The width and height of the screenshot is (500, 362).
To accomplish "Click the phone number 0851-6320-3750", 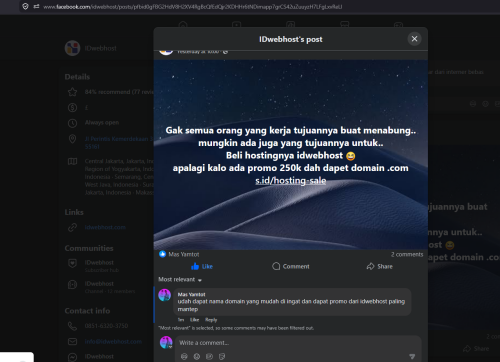I will point(106,326).
